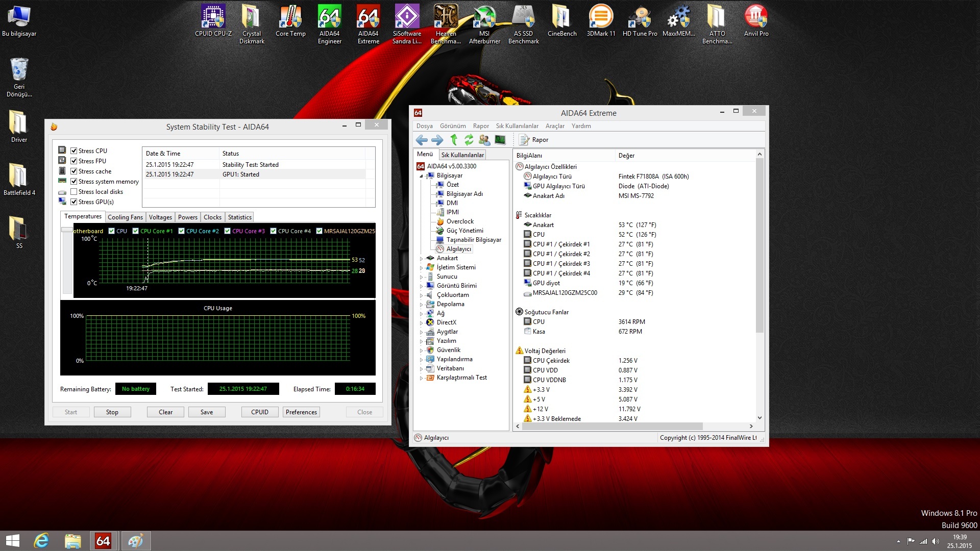
Task: Expand the DirectX tree node
Action: pyautogui.click(x=421, y=323)
